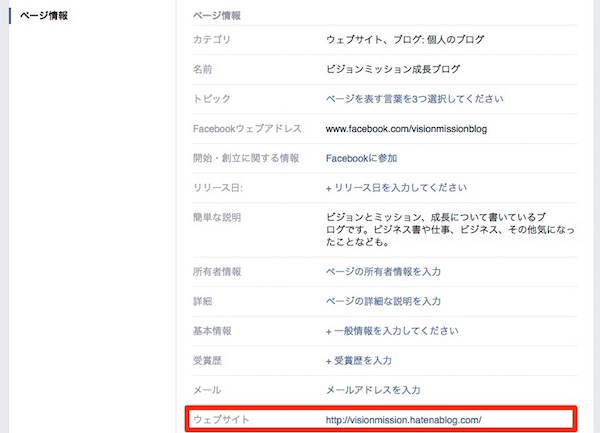Click www.facebook.com/visionmissionblog address
This screenshot has width=600, height=433.
(x=406, y=129)
